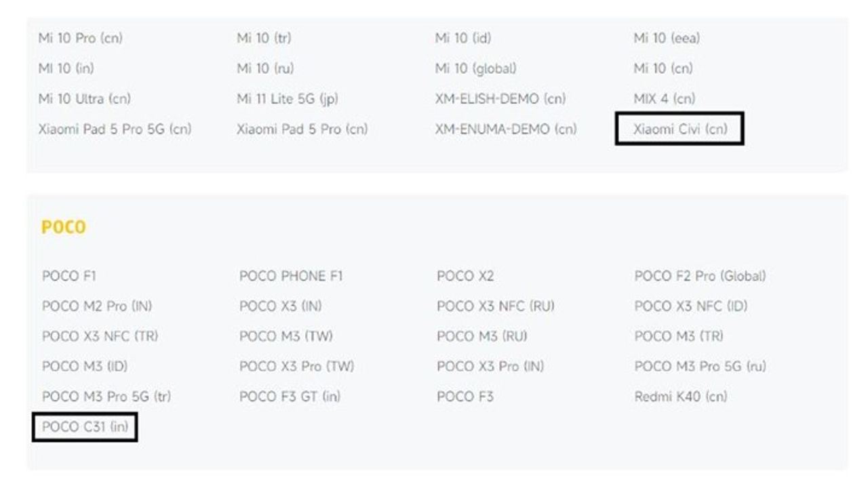Open POCO F2 Pro (Global)
This screenshot has height=488, width=868.
point(700,276)
